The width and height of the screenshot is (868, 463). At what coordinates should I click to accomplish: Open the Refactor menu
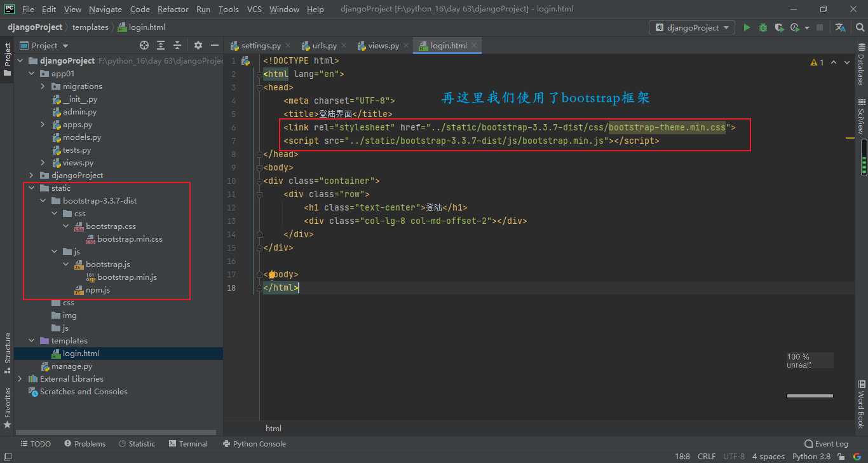173,9
